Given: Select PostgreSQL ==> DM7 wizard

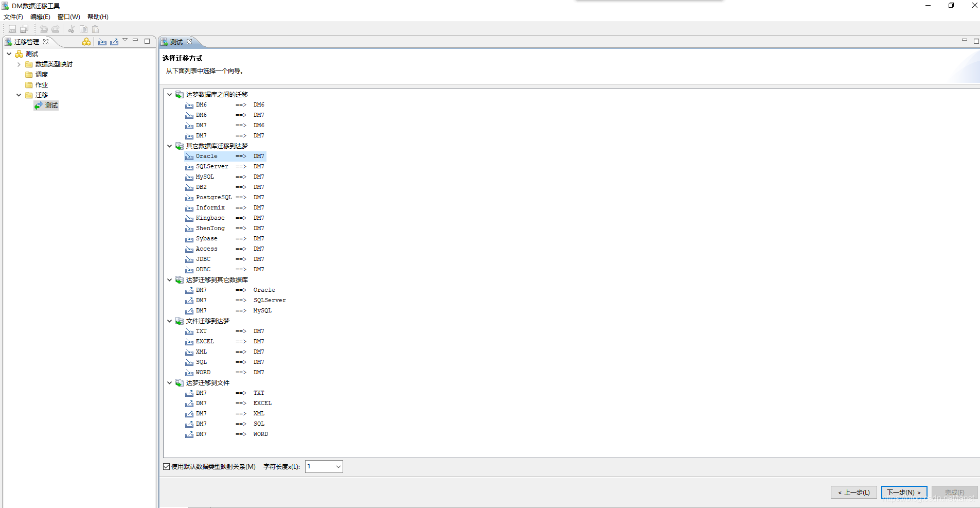Looking at the screenshot, I should 225,198.
